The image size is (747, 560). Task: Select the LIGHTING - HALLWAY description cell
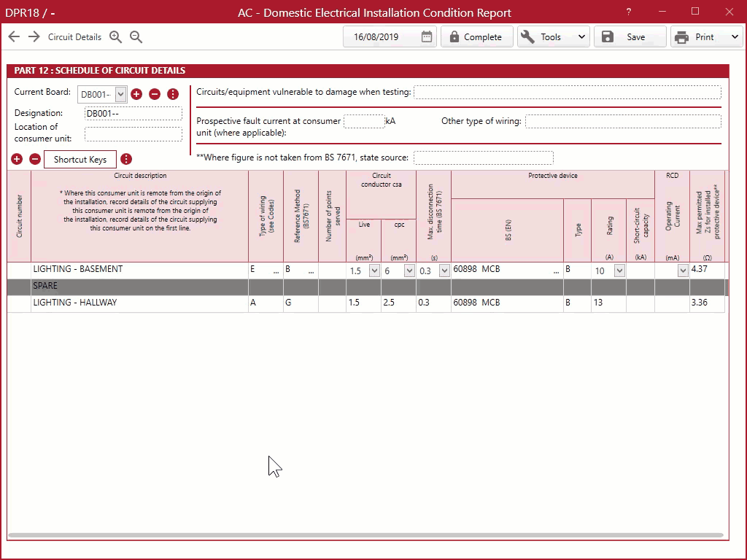pyautogui.click(x=139, y=303)
